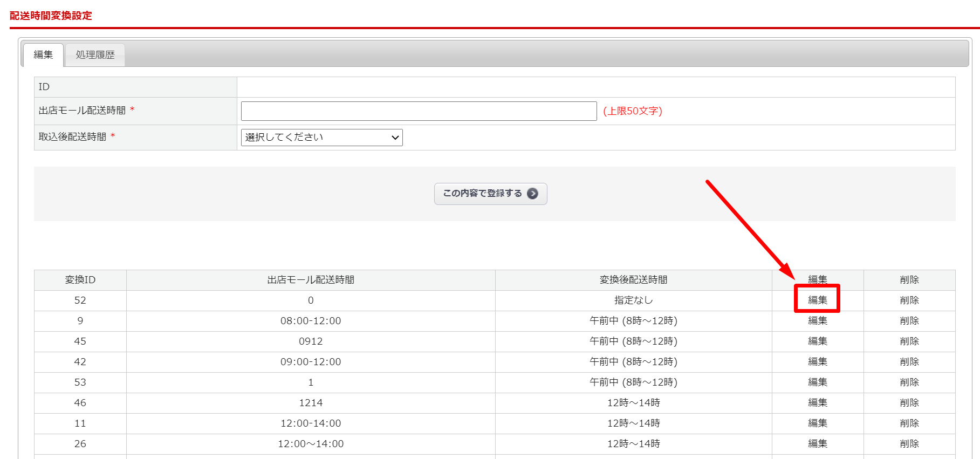Click the 出店モール配送時間 text input field
Screen dimensions: 980x459
click(x=419, y=111)
